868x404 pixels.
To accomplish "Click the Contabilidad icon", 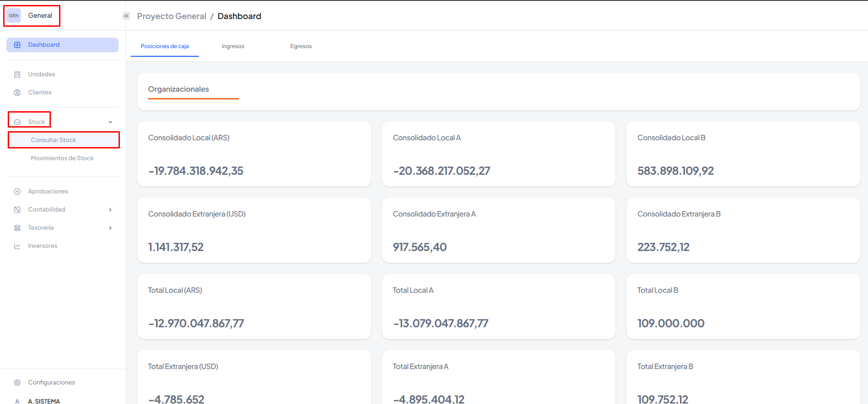I will point(17,210).
